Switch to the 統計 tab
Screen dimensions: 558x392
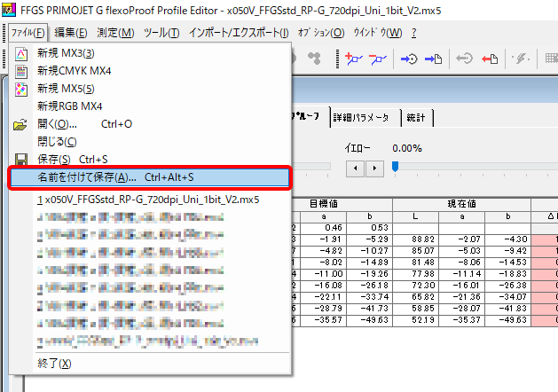pyautogui.click(x=417, y=117)
